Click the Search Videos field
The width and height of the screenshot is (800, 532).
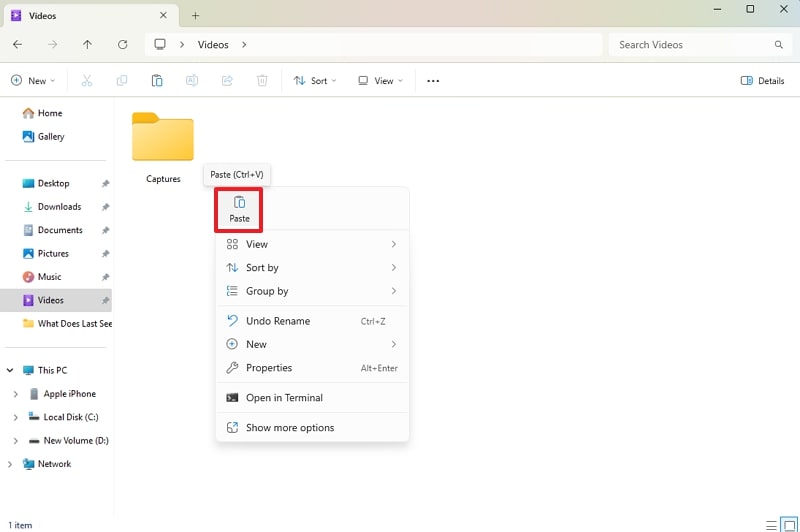[700, 44]
